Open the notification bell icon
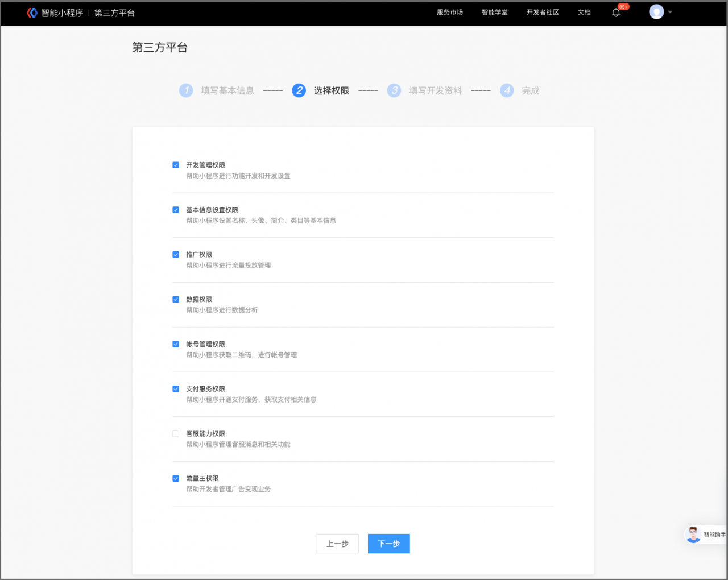The image size is (728, 580). tap(616, 13)
